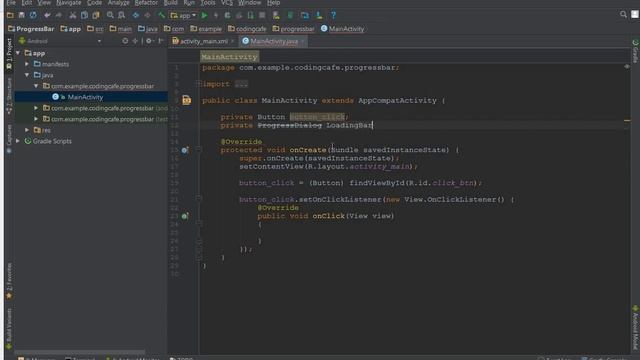Expand the manifests folder

click(x=27, y=64)
